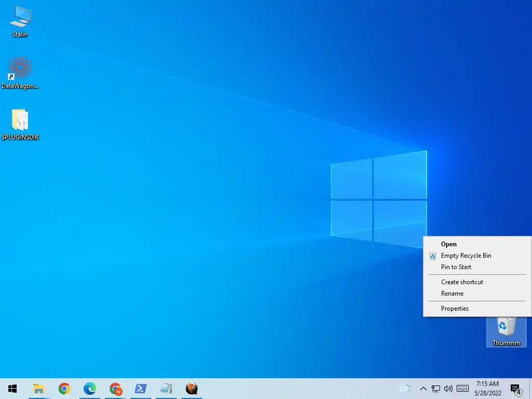The width and height of the screenshot is (532, 399).
Task: Select the DataWagon shortcut on desktop
Action: (x=20, y=73)
